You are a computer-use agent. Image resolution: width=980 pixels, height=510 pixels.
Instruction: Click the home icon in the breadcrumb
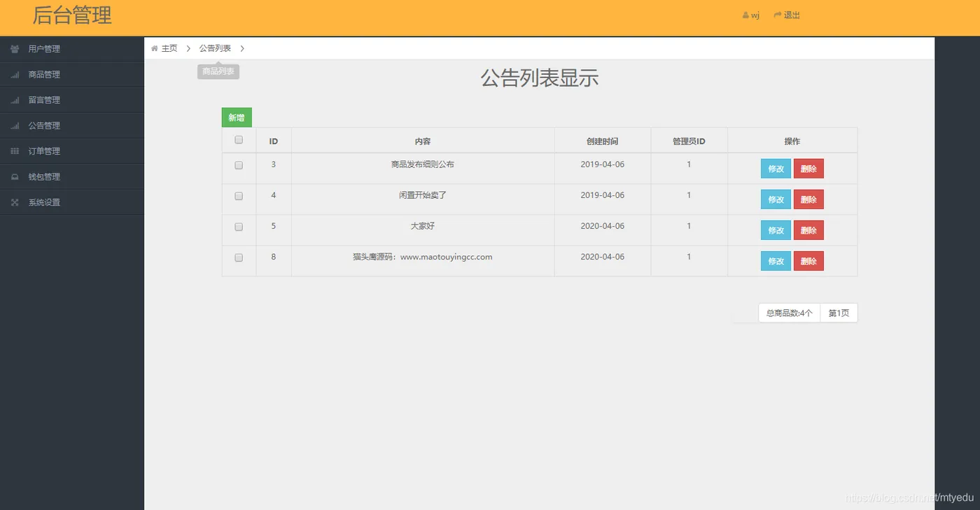[x=155, y=48]
